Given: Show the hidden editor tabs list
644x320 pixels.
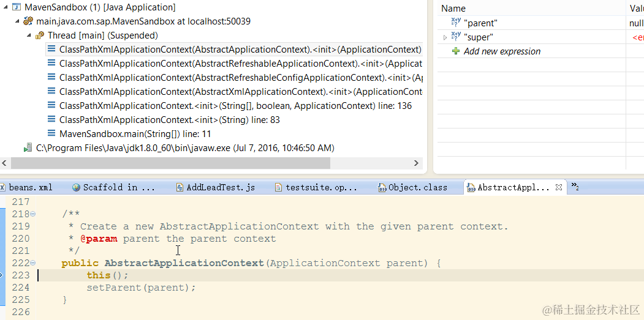Looking at the screenshot, I should coord(575,186).
